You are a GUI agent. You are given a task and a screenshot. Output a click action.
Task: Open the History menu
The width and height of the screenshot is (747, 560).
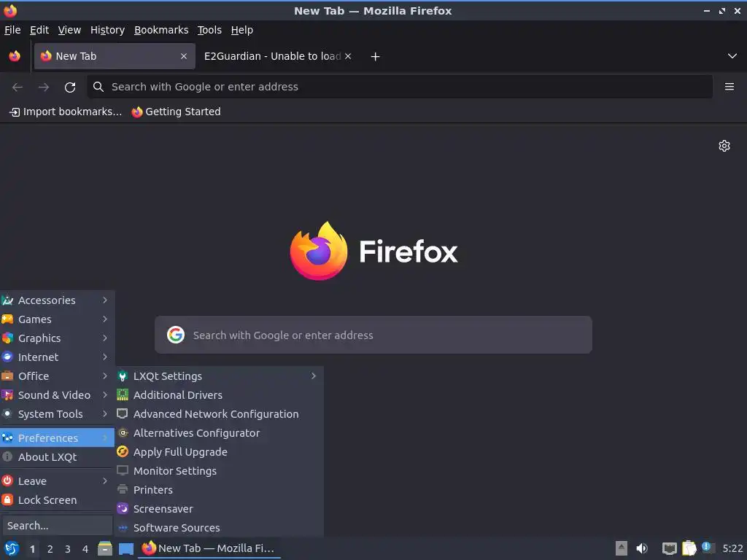pos(108,30)
